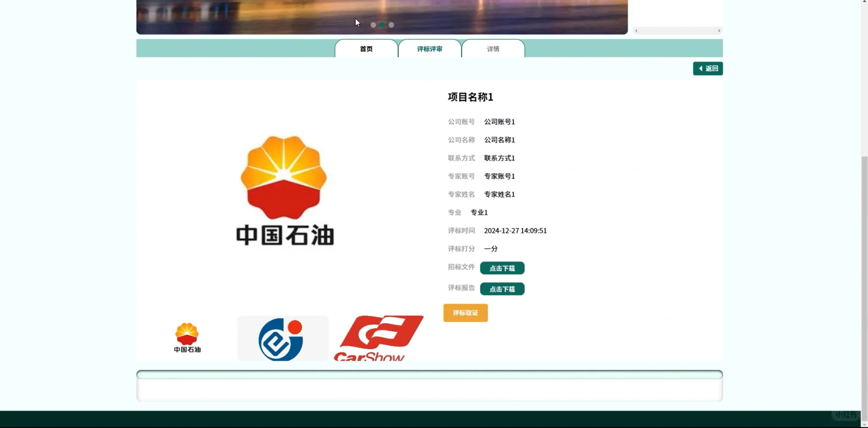Select the active middle carousel dot
868x428 pixels.
click(381, 25)
